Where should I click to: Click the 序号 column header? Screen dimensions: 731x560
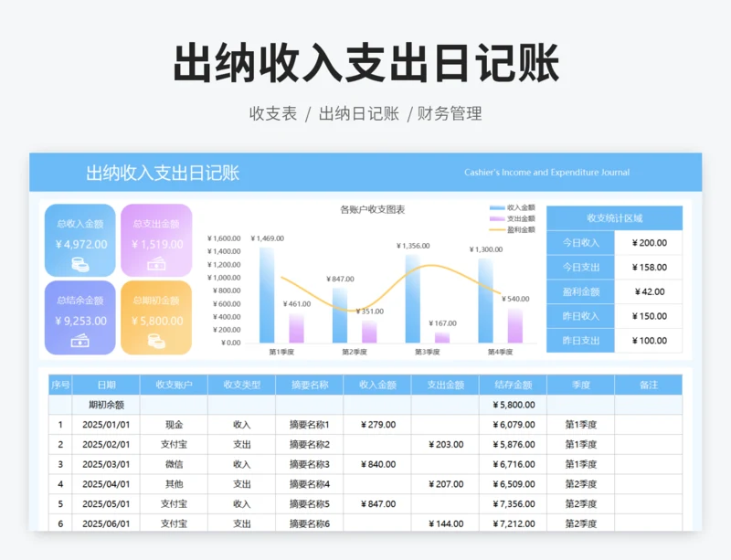point(60,385)
